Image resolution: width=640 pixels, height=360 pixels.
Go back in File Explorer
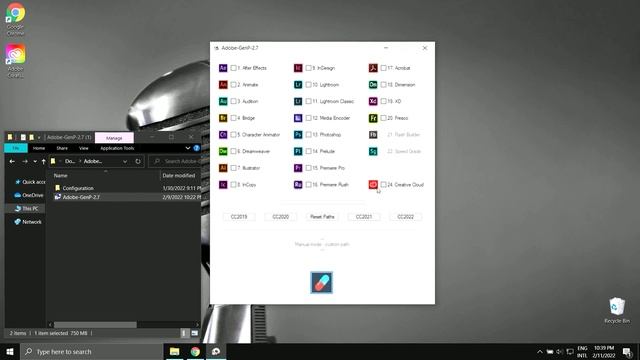(12, 162)
